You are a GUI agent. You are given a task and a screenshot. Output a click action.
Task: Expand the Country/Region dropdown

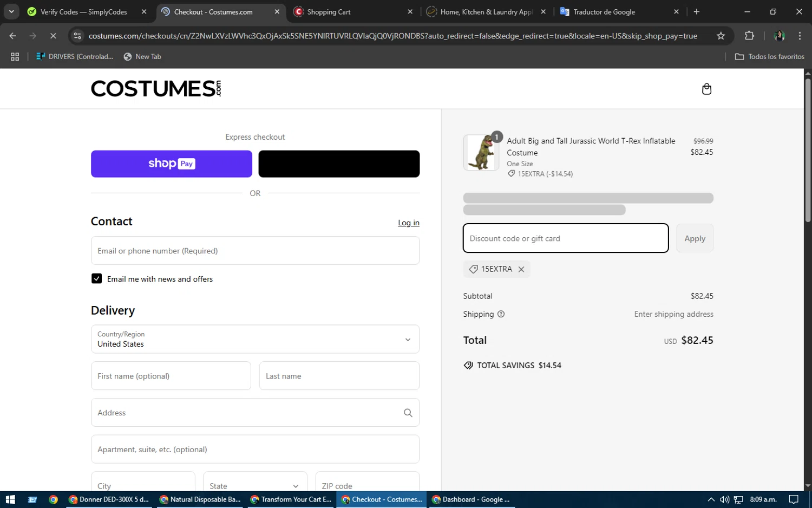point(255,339)
